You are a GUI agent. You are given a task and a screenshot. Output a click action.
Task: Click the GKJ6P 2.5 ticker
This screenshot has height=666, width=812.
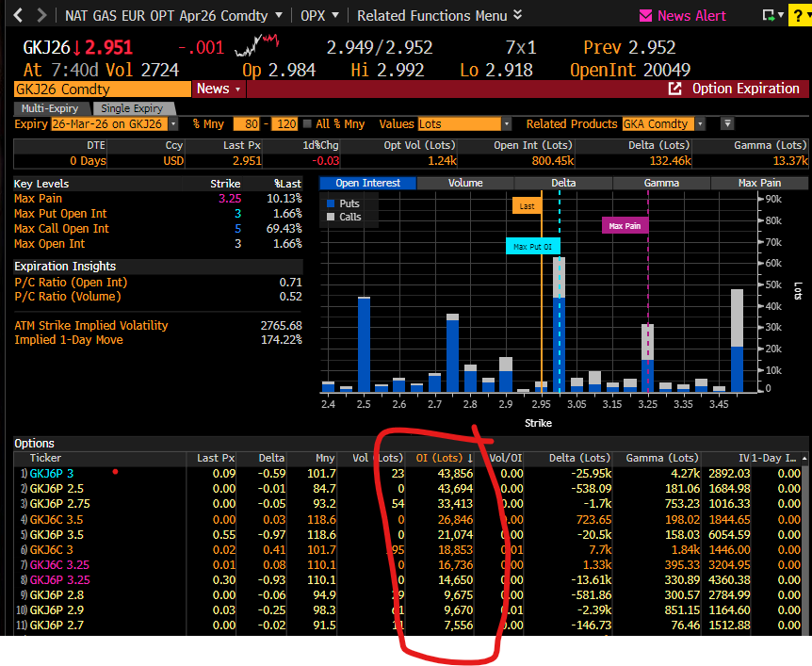[x=57, y=488]
